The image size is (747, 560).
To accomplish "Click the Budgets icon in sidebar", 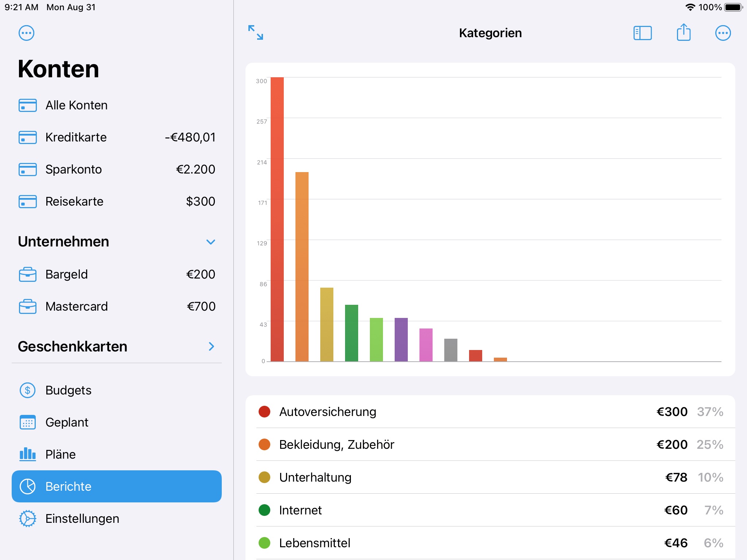I will click(27, 389).
